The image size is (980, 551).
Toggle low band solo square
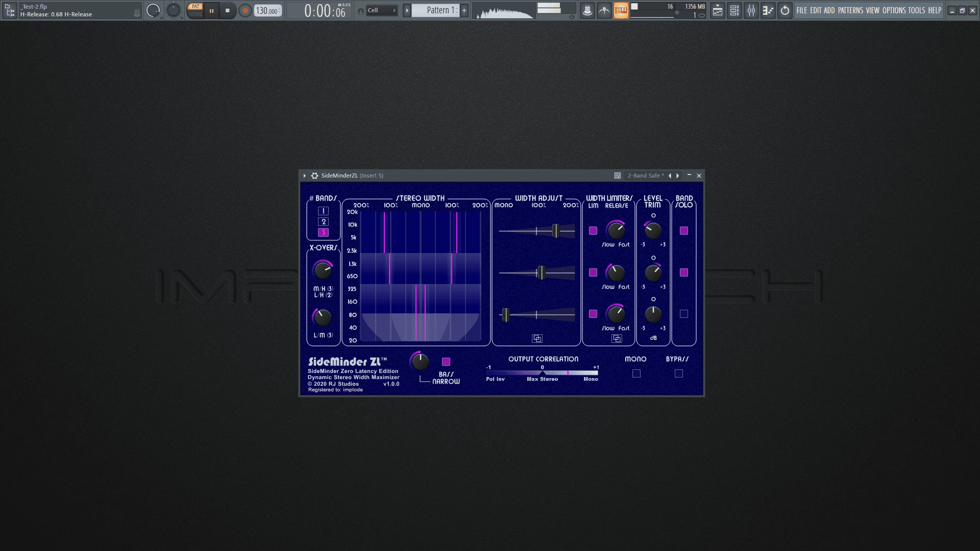[684, 314]
